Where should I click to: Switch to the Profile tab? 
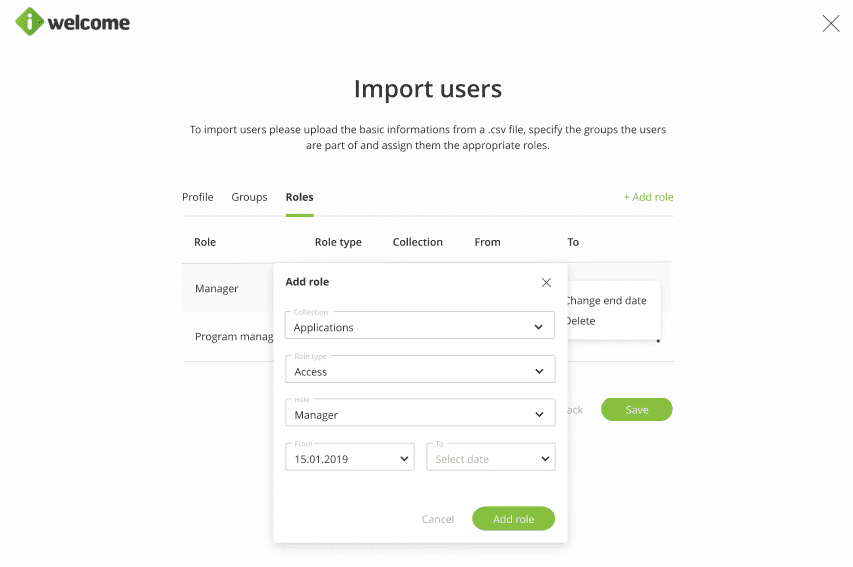(x=198, y=197)
